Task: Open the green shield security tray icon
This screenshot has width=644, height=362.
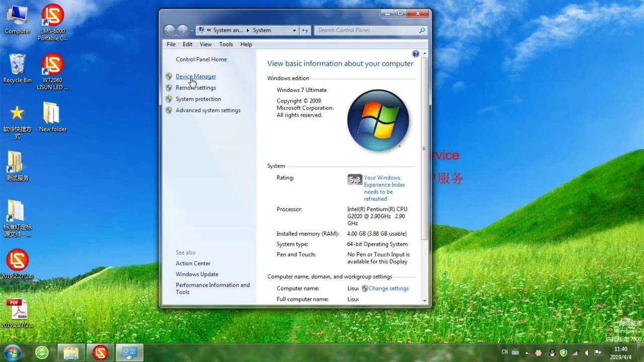Action: tap(563, 352)
